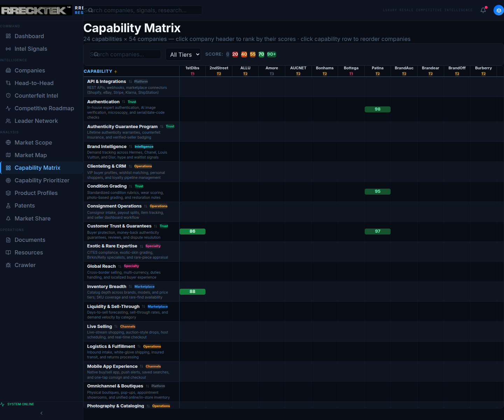
Task: Click the Capability Matrix grid icon
Action: pos(8,168)
